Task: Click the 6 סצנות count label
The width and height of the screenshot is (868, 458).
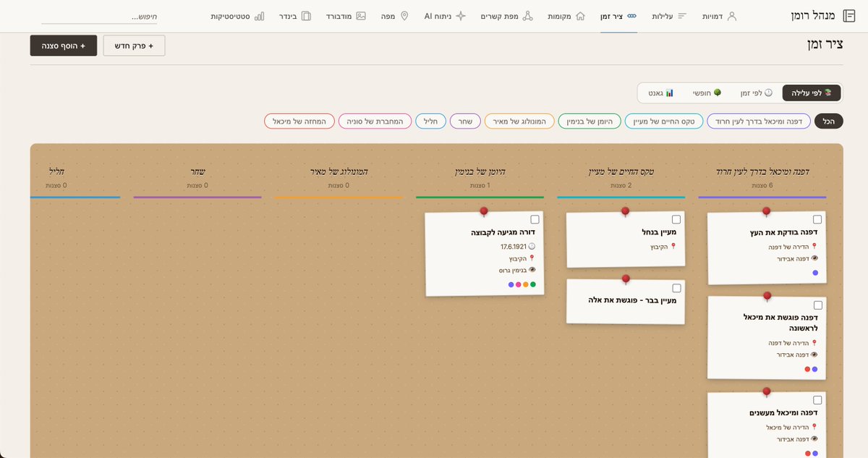Action: 763,186
